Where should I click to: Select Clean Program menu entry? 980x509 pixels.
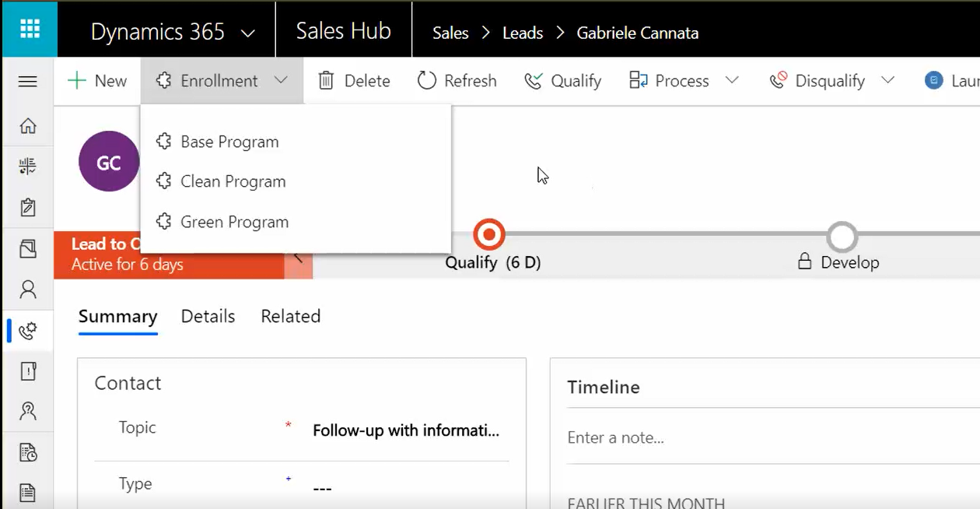[233, 181]
